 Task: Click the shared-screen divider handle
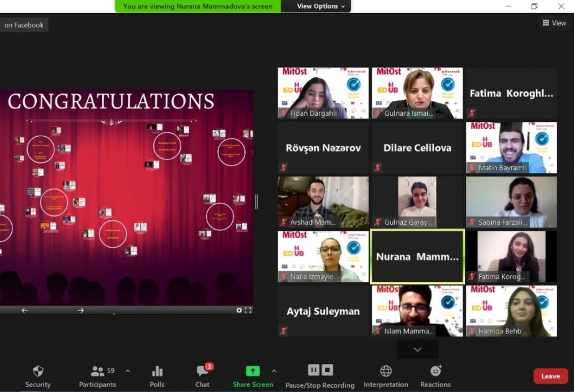pos(256,202)
